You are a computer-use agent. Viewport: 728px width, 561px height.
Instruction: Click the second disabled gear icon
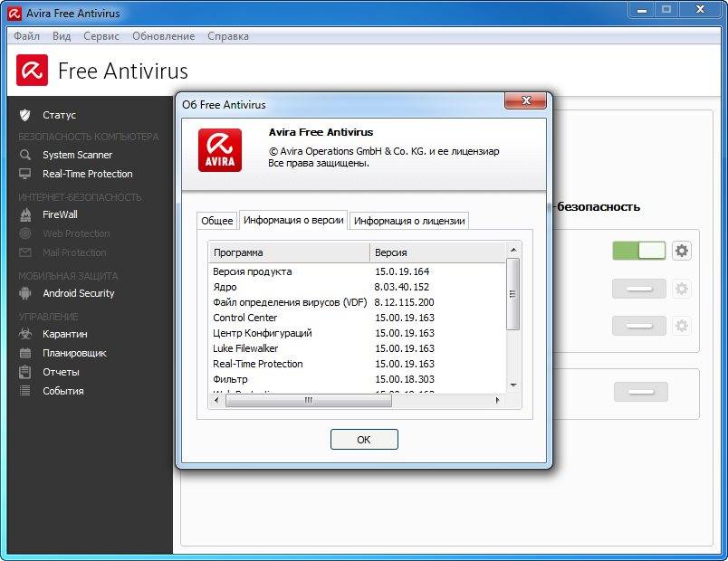click(x=681, y=289)
